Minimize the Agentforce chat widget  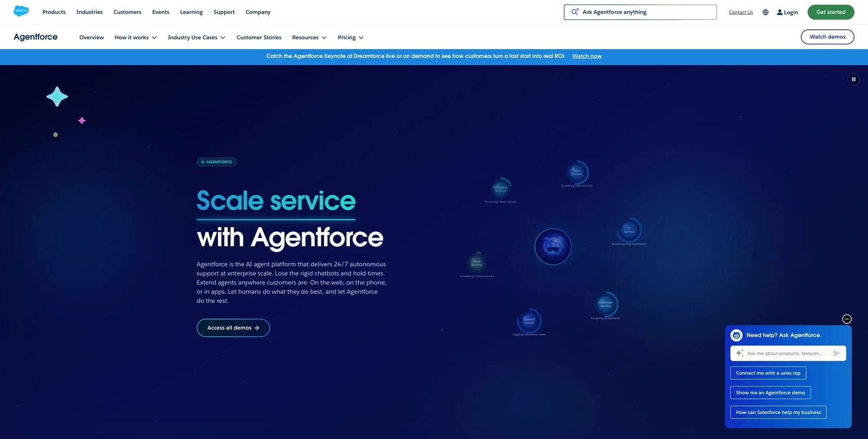coord(847,319)
